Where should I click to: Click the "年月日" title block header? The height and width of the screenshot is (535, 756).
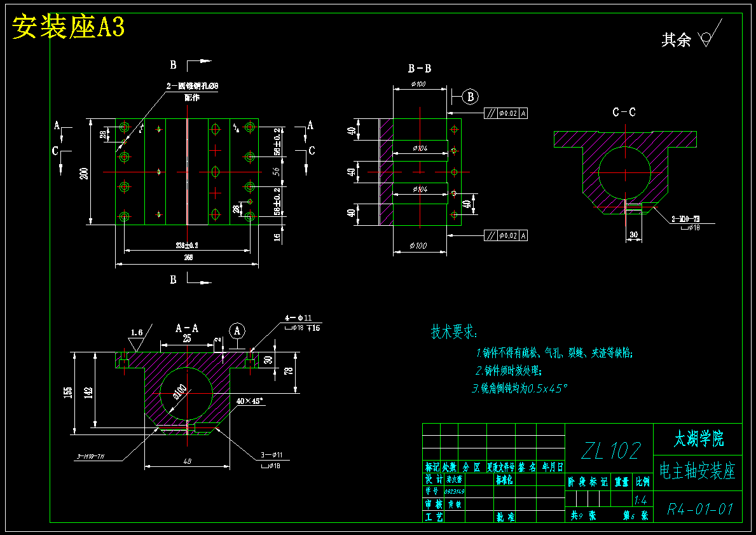[x=552, y=467]
